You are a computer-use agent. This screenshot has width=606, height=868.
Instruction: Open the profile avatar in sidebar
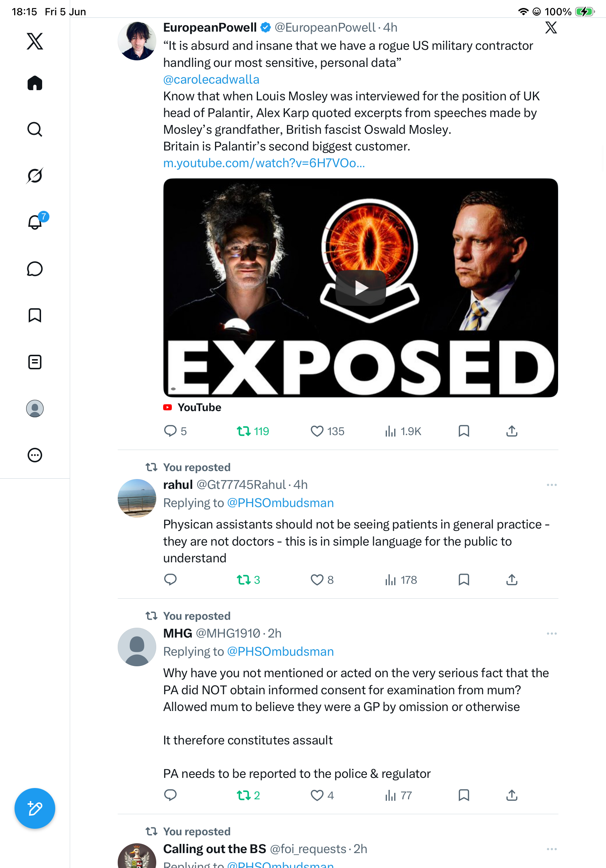click(x=35, y=409)
